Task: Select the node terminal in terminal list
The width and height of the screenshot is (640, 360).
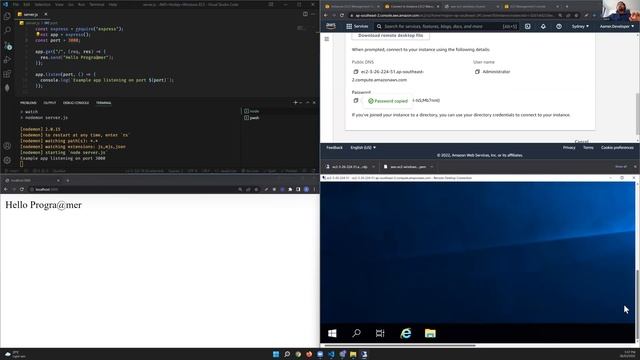Action: pyautogui.click(x=251, y=111)
